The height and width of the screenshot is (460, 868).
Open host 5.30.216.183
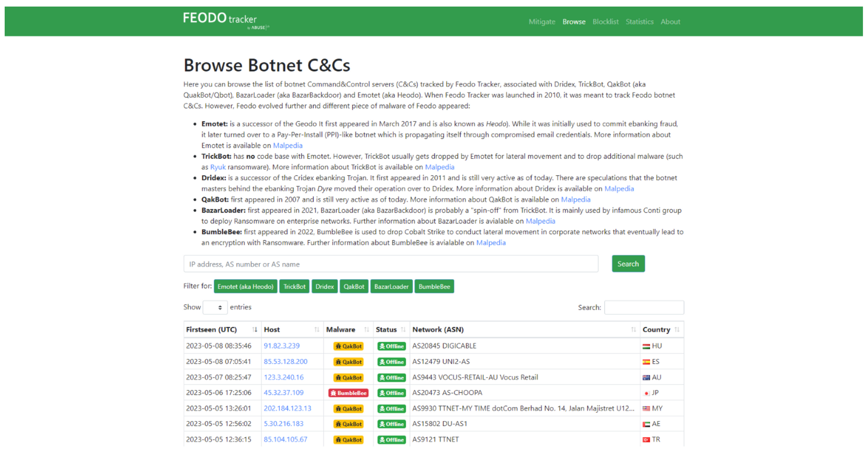(x=283, y=424)
